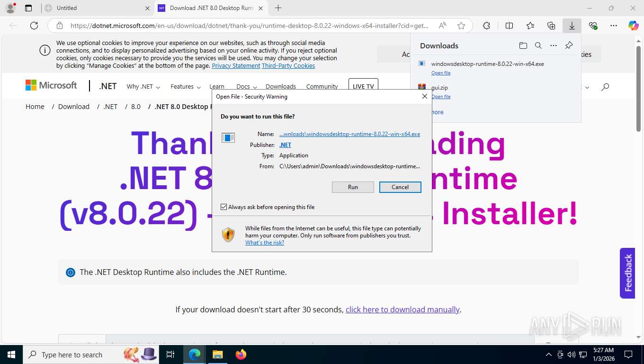Viewport: 644px width, 364px height.
Task: Open downloads folder icon in Downloads panel
Action: [x=523, y=45]
